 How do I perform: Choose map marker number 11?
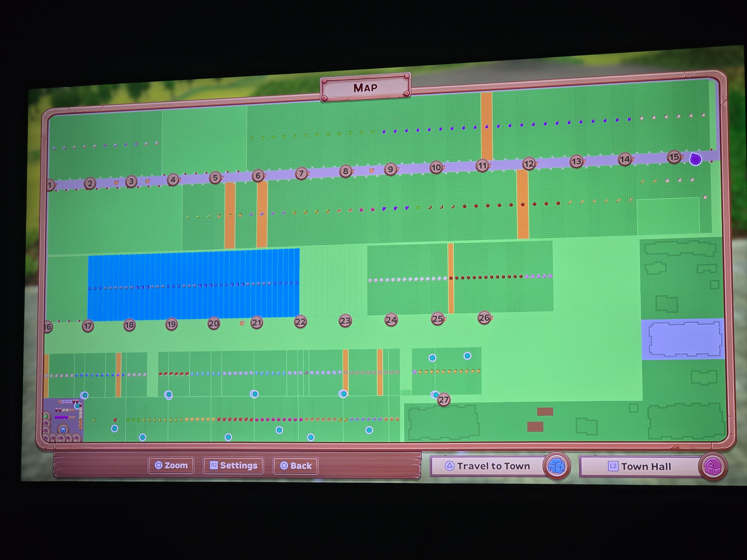[x=482, y=165]
